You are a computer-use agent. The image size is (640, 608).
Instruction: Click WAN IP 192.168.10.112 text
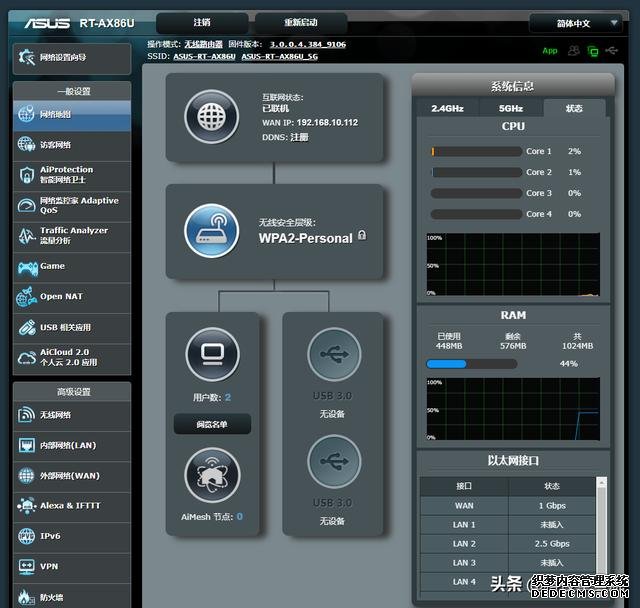pos(327,122)
